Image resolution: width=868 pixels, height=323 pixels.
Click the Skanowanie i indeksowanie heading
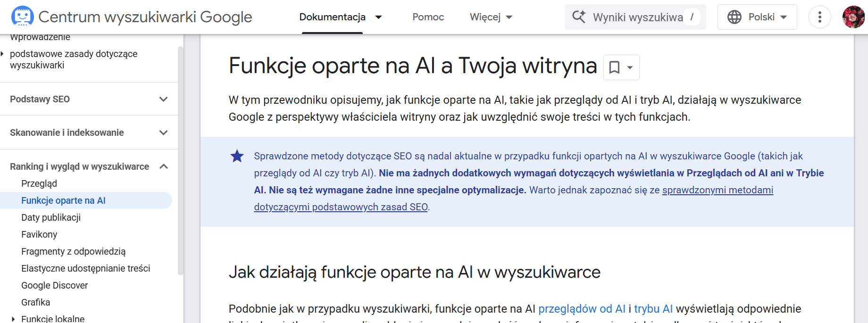[x=67, y=133]
